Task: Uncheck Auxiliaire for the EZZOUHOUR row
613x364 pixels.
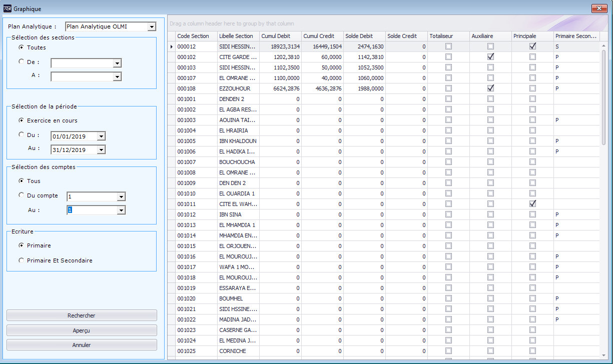Action: coord(490,88)
